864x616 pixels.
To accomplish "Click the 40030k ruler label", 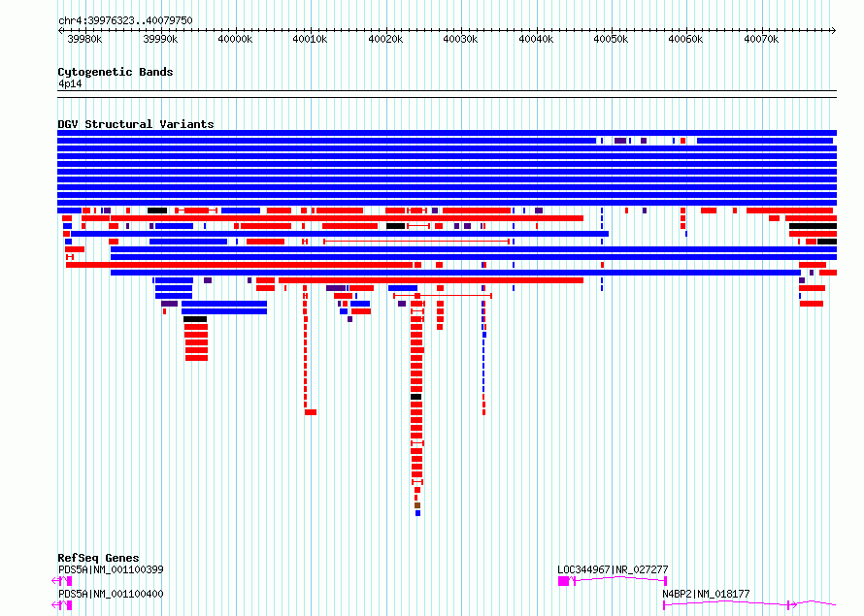I will [x=461, y=40].
